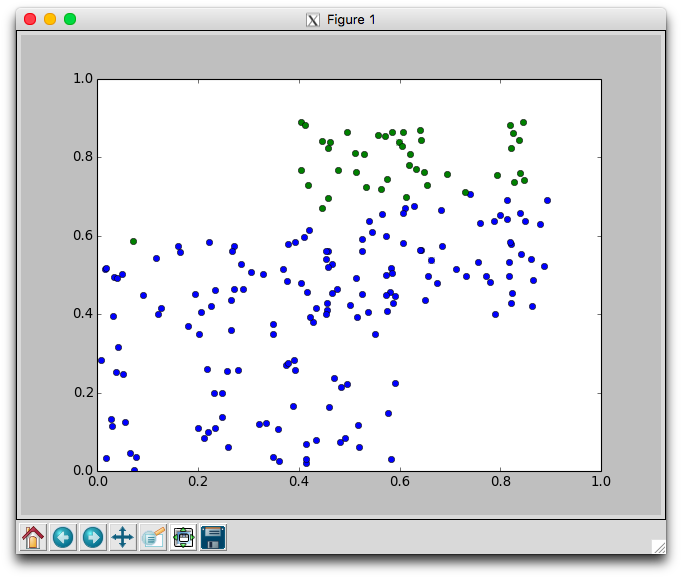Activate the Pan axes cross-arrow tool
This screenshot has width=682, height=578.
(123, 537)
